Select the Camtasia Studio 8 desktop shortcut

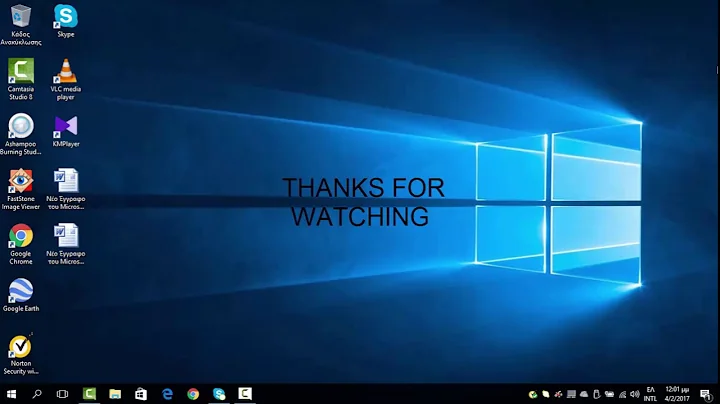(x=21, y=79)
